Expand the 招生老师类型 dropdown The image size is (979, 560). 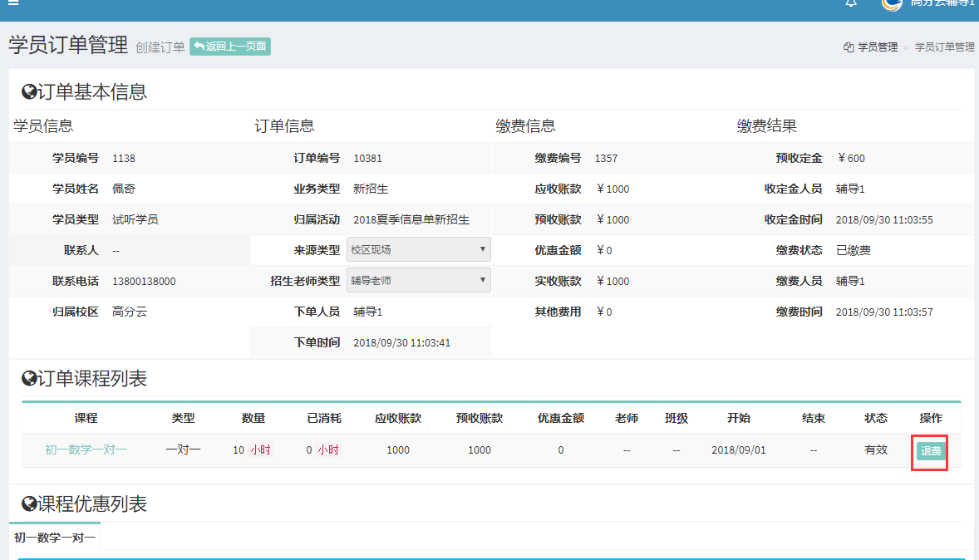click(418, 281)
